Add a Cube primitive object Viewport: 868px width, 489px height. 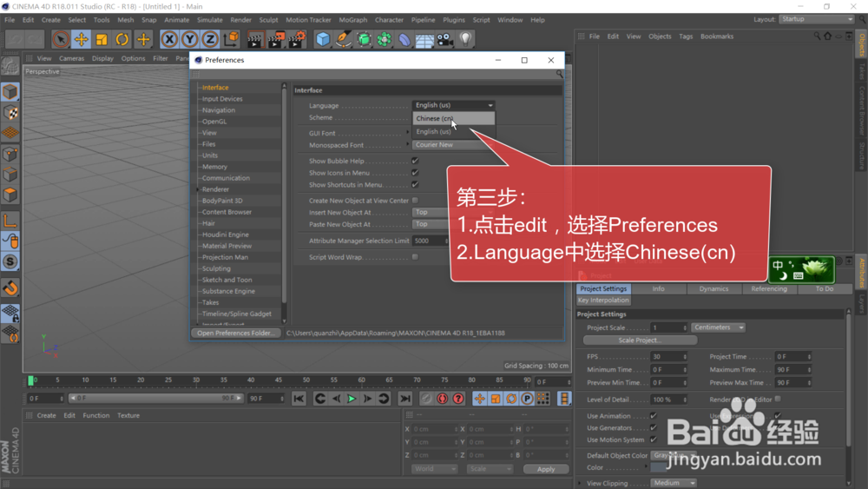coord(323,39)
